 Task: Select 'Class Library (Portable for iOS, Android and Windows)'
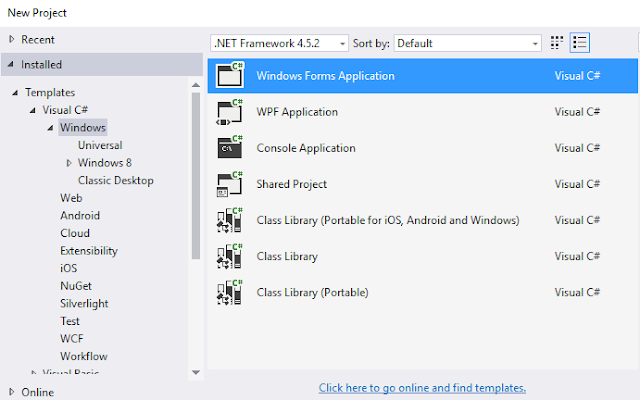388,220
